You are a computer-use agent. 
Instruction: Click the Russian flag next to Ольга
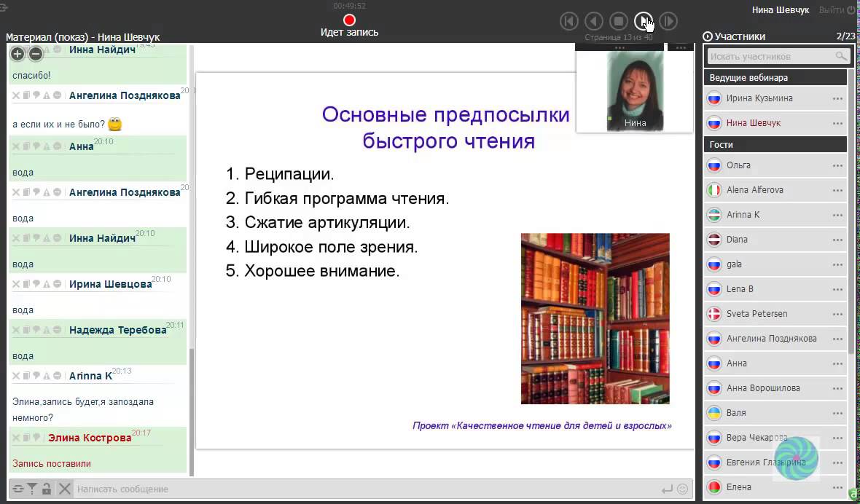(714, 165)
